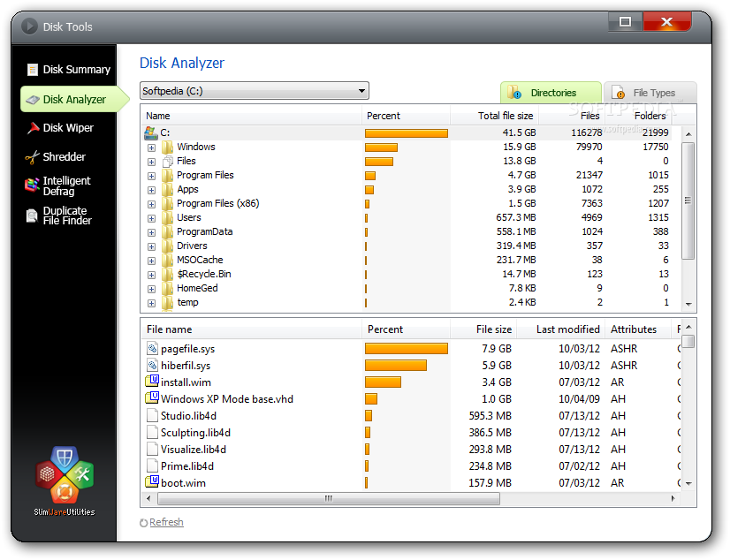The height and width of the screenshot is (560, 730).
Task: Click the MSOCache folder icon
Action: (168, 261)
